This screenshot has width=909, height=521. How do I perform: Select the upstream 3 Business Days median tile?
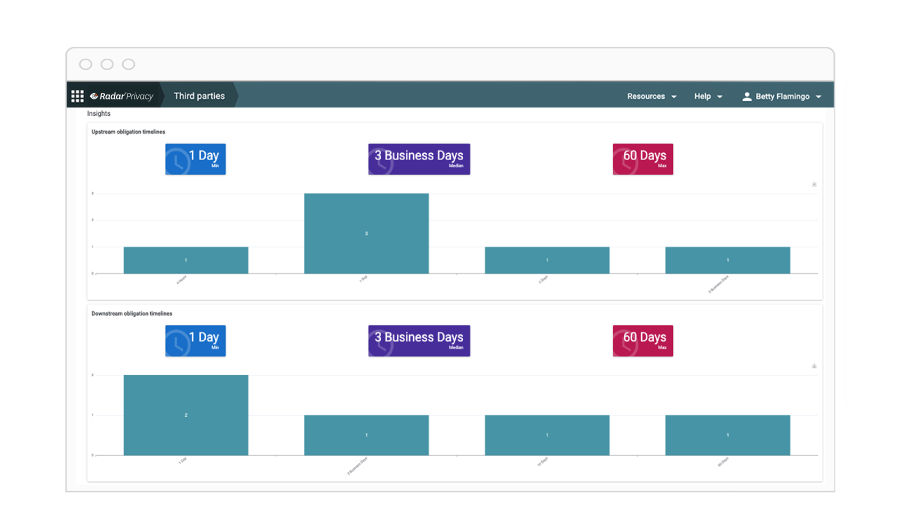click(418, 159)
